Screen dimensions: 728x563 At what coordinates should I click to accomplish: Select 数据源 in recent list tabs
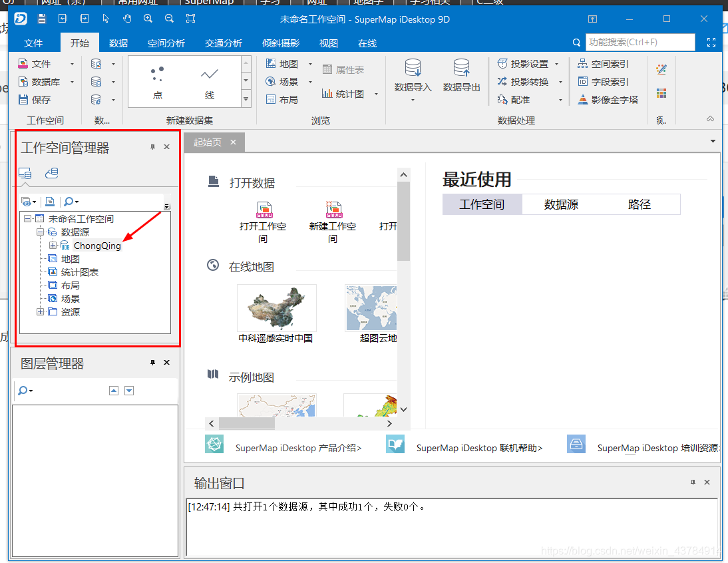tap(562, 204)
